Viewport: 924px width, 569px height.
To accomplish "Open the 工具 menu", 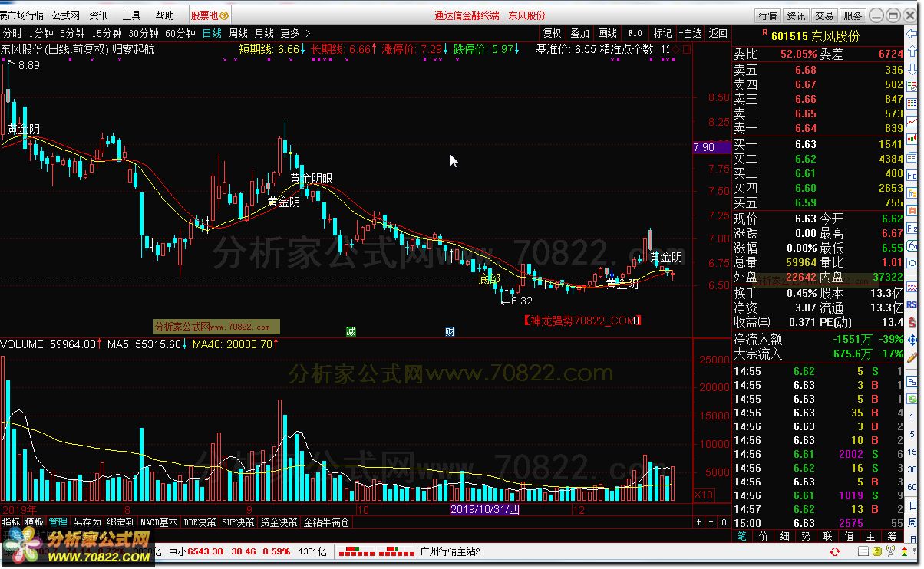I will (x=131, y=15).
